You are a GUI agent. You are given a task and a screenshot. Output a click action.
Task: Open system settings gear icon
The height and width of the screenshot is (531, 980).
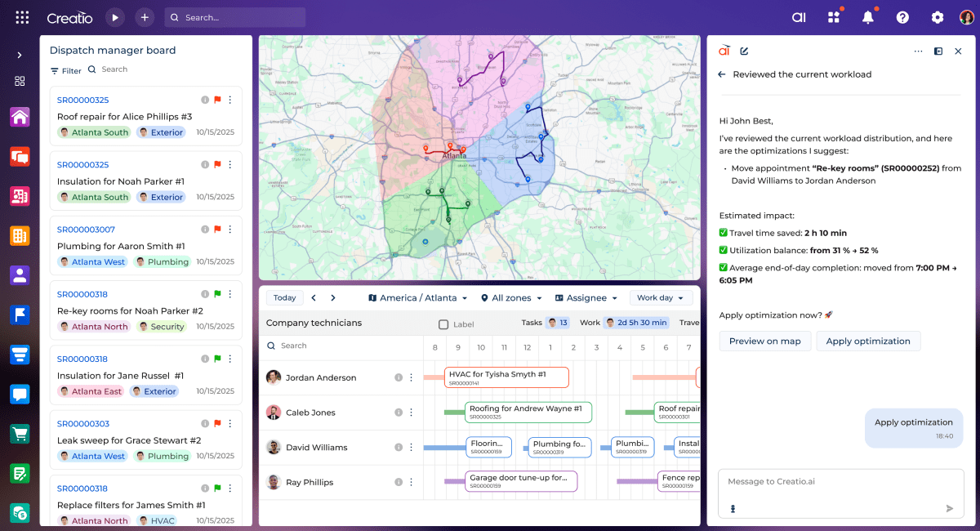click(938, 17)
